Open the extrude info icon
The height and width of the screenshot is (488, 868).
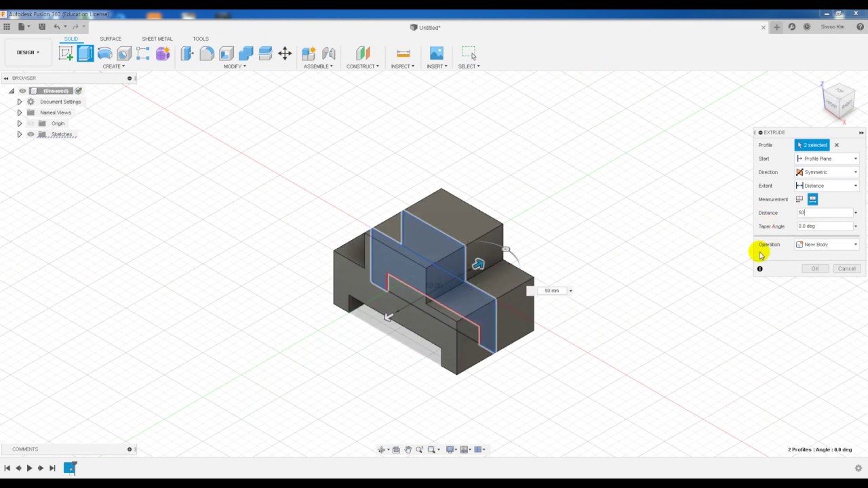[759, 269]
